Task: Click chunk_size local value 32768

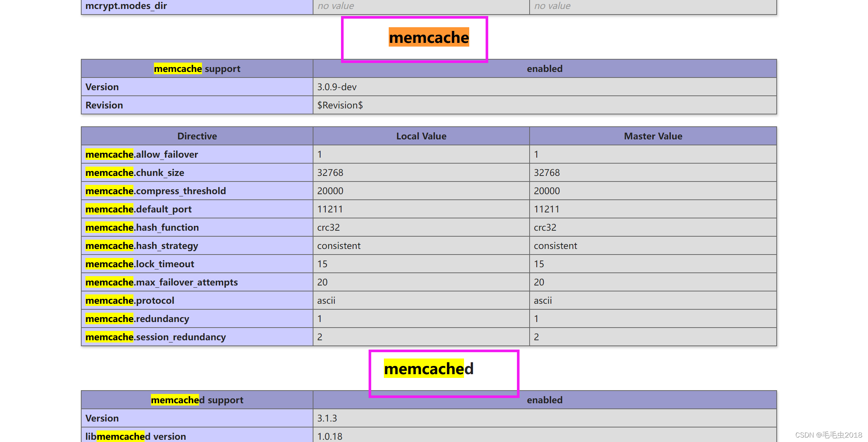Action: click(x=330, y=173)
